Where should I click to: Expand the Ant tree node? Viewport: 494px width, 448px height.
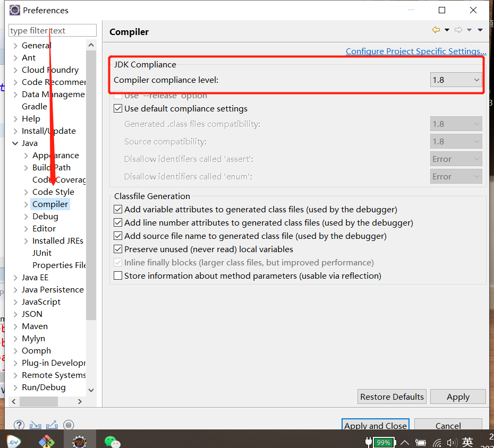click(x=15, y=58)
